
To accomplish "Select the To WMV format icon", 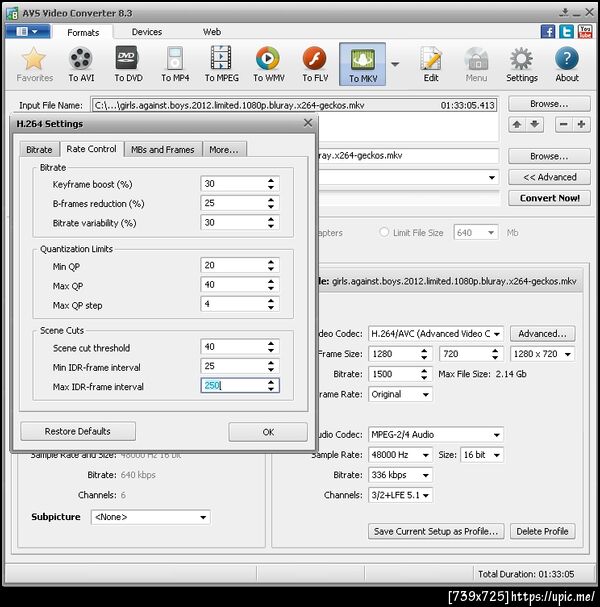I will [x=269, y=64].
